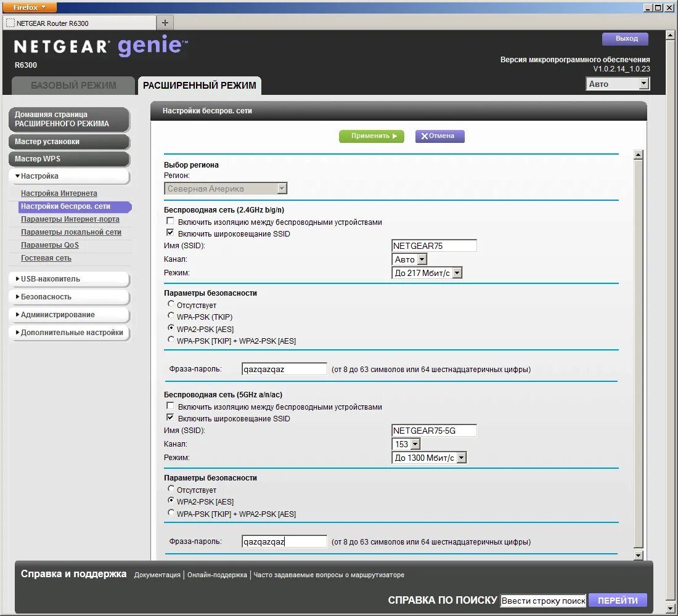Open the Firefox application menu
678x616 pixels.
click(x=30, y=7)
